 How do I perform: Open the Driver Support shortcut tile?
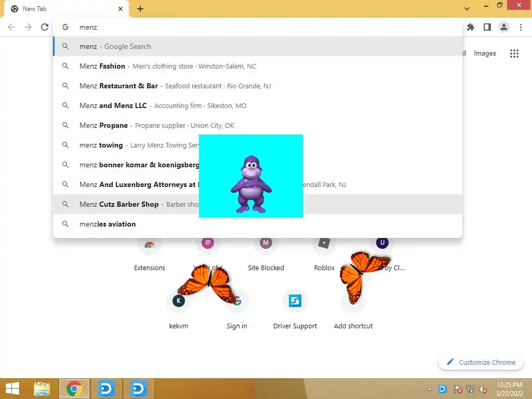pyautogui.click(x=295, y=310)
